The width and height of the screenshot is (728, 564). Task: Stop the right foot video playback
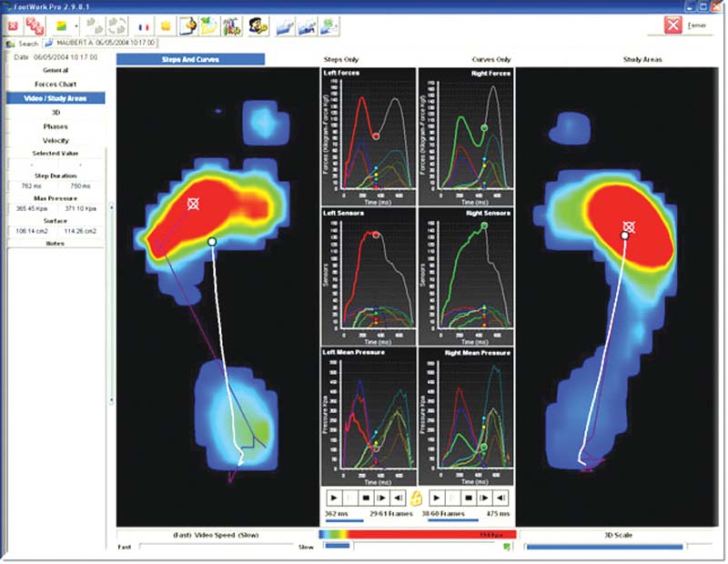click(467, 498)
